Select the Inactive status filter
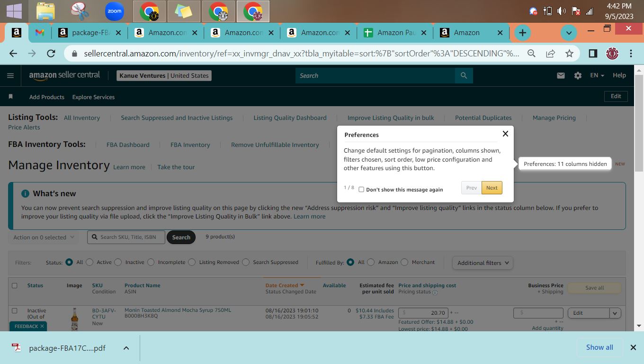Screen dimensions: 644x364 click(118, 262)
